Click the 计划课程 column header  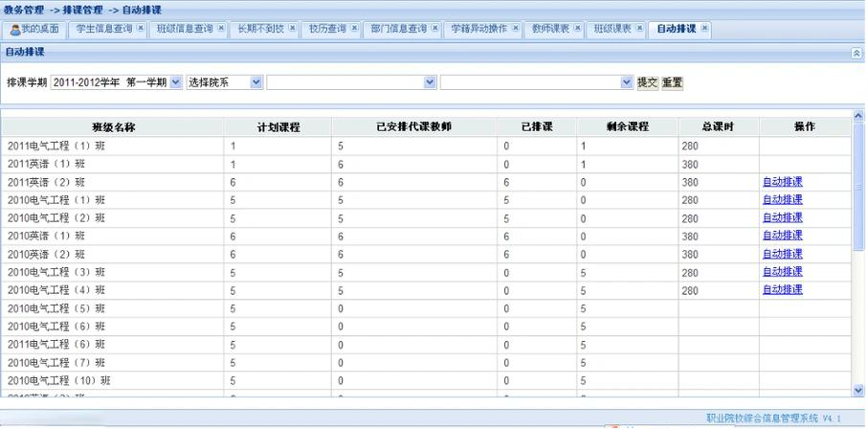point(278,127)
